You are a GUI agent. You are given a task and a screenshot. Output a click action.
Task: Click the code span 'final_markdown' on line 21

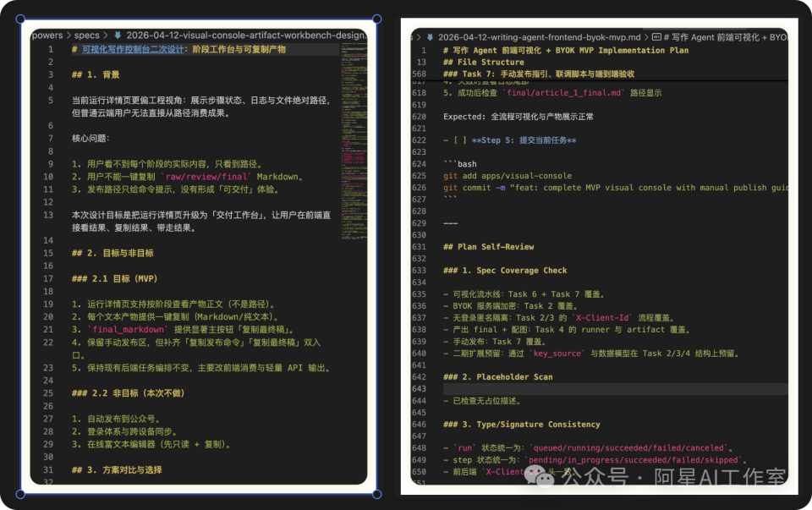coord(129,329)
